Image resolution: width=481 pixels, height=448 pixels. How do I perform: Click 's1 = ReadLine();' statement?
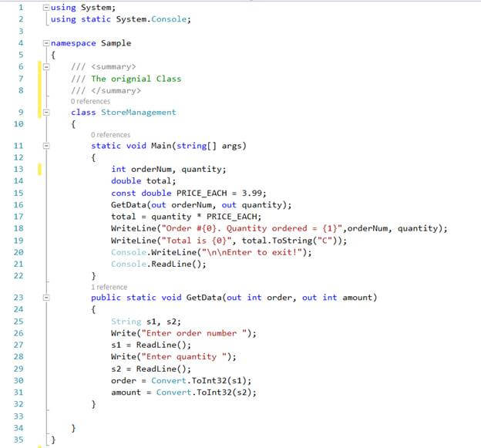(151, 345)
